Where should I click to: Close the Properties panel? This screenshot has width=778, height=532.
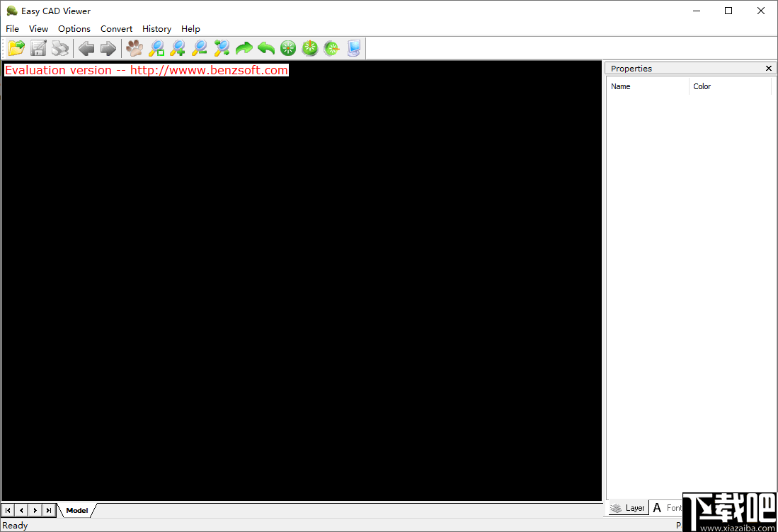(768, 68)
